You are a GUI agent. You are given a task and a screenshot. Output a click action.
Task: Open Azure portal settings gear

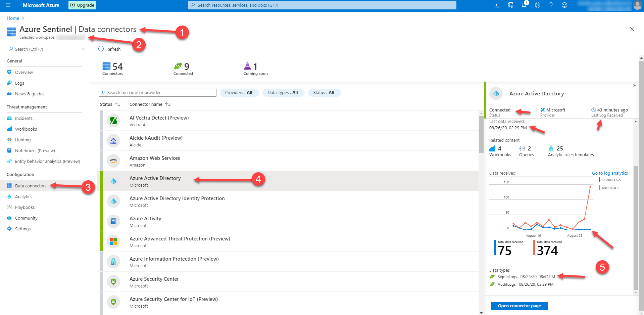537,5
